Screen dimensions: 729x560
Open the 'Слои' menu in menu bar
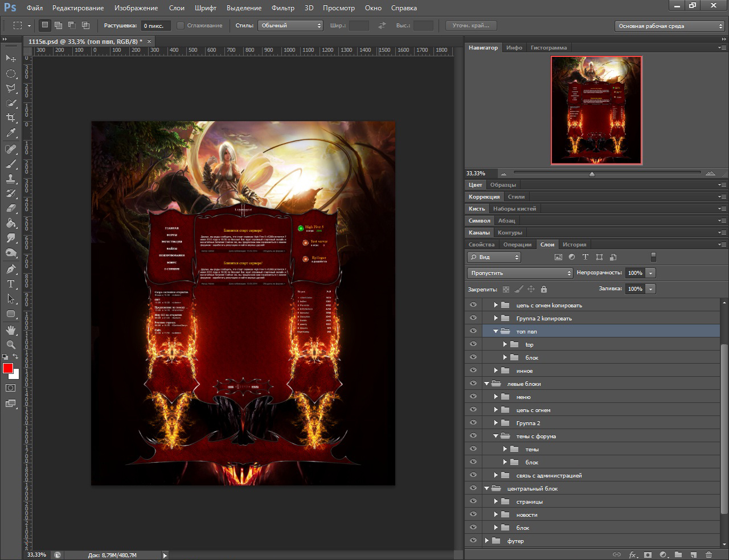(177, 8)
